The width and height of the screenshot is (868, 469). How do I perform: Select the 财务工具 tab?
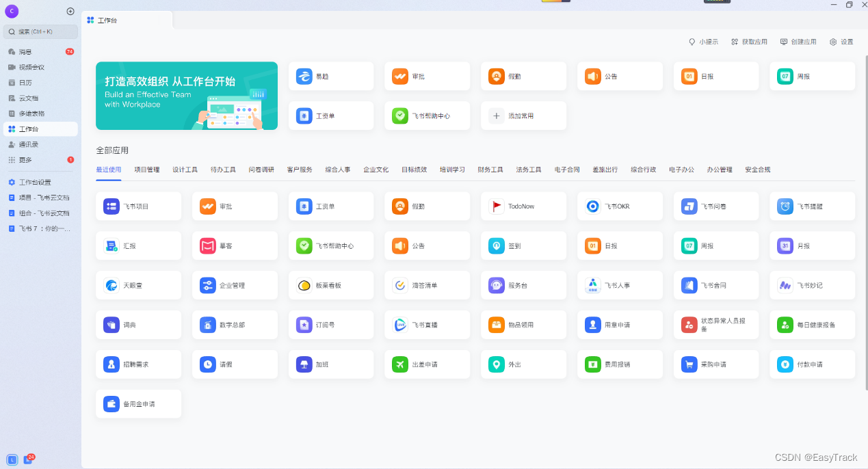490,170
